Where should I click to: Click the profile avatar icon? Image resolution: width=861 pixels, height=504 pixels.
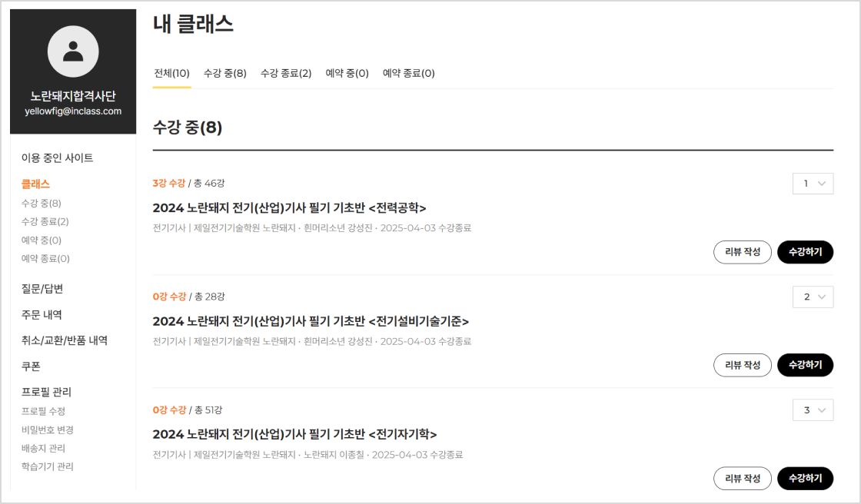click(73, 51)
